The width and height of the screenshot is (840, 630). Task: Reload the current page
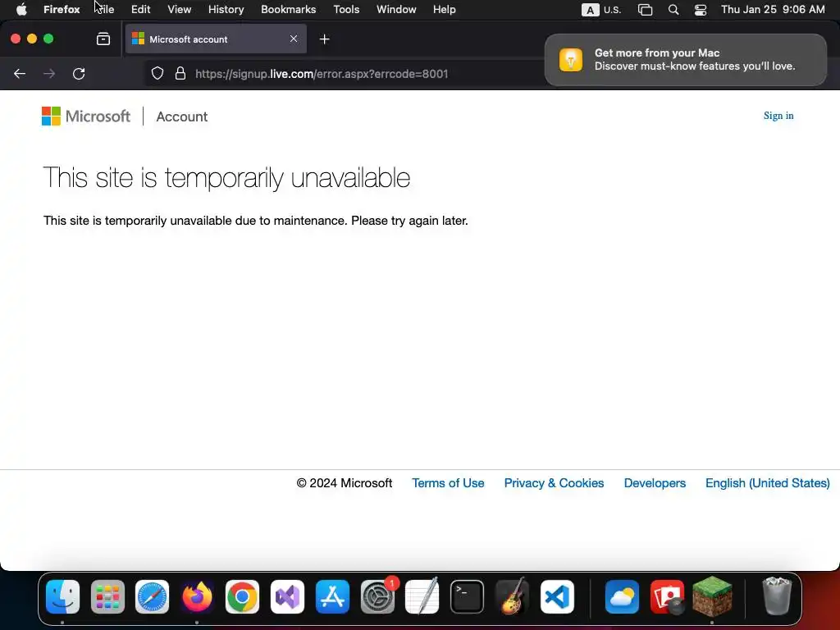(x=79, y=73)
